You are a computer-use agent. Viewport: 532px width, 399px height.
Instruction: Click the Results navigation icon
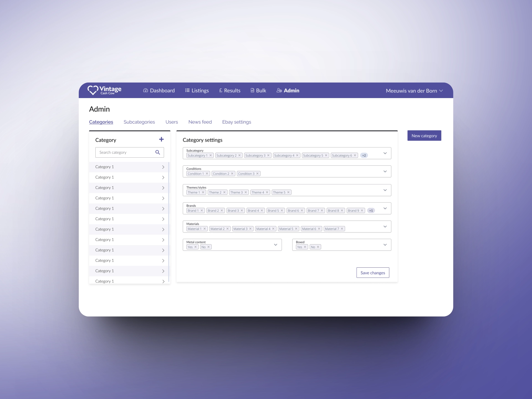219,91
